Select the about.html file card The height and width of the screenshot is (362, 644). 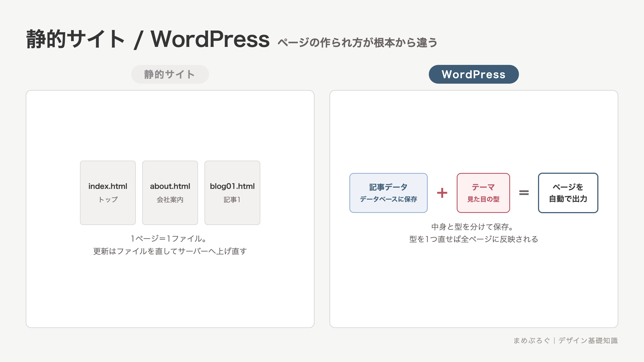tap(170, 193)
